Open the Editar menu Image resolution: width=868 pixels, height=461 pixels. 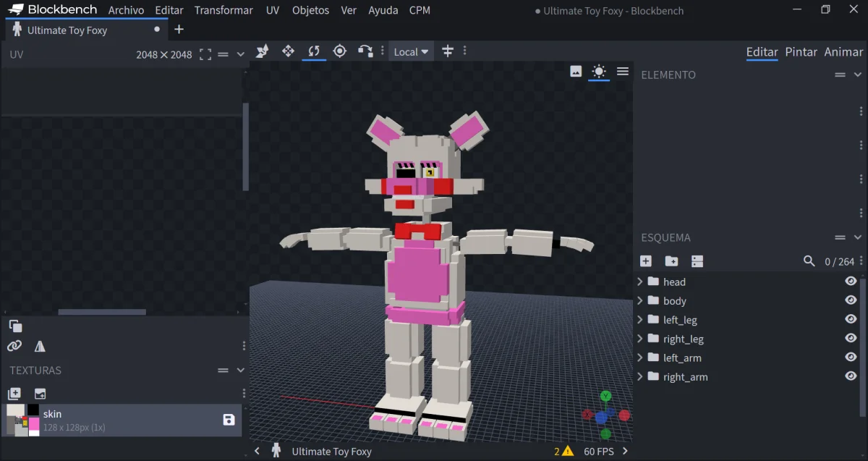pos(169,10)
